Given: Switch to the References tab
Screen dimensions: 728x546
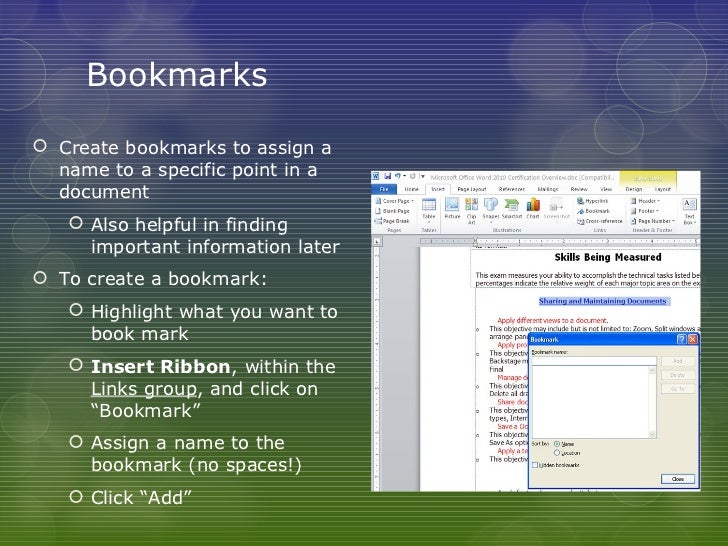Looking at the screenshot, I should point(512,189).
